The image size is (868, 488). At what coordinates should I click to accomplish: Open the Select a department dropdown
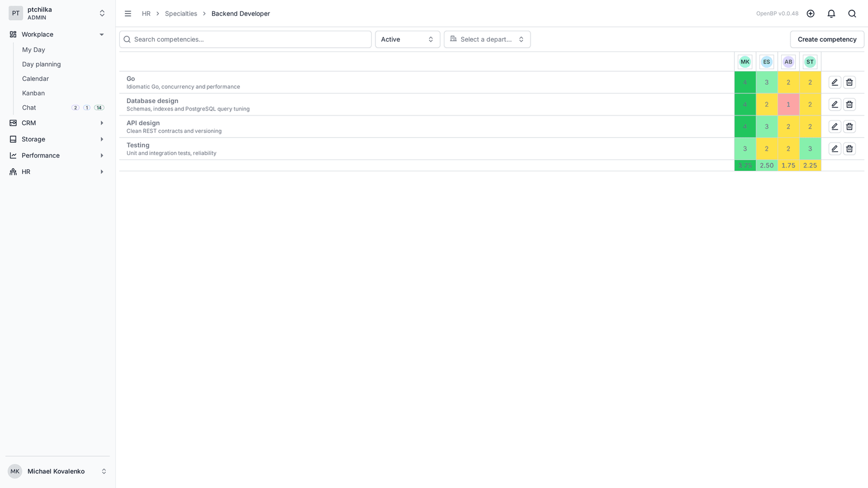pos(487,39)
